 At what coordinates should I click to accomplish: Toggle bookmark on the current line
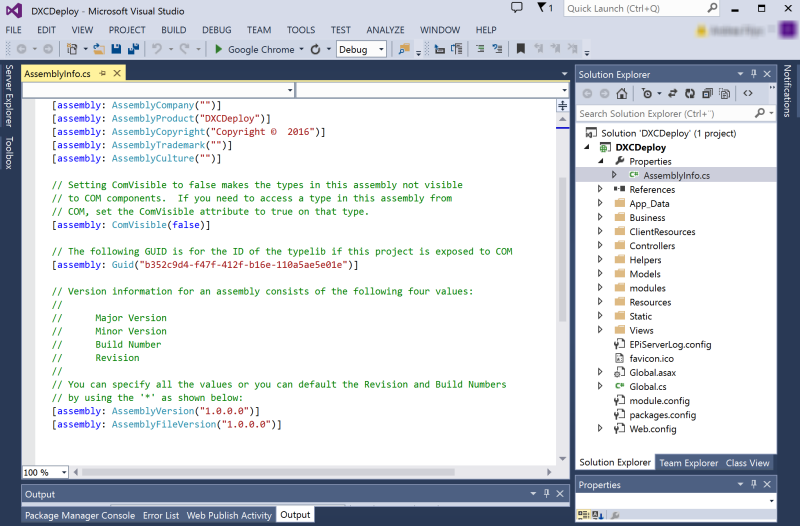coord(523,49)
